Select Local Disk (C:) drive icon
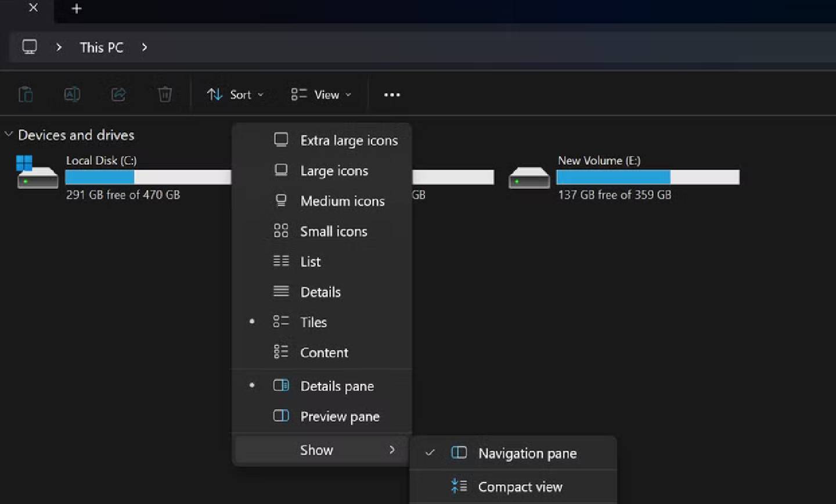The image size is (836, 504). [x=37, y=173]
